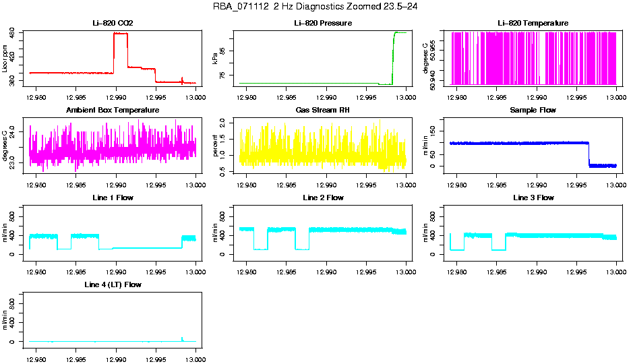Select the Sample Flow plot title
The image size is (631, 364).
tap(533, 110)
